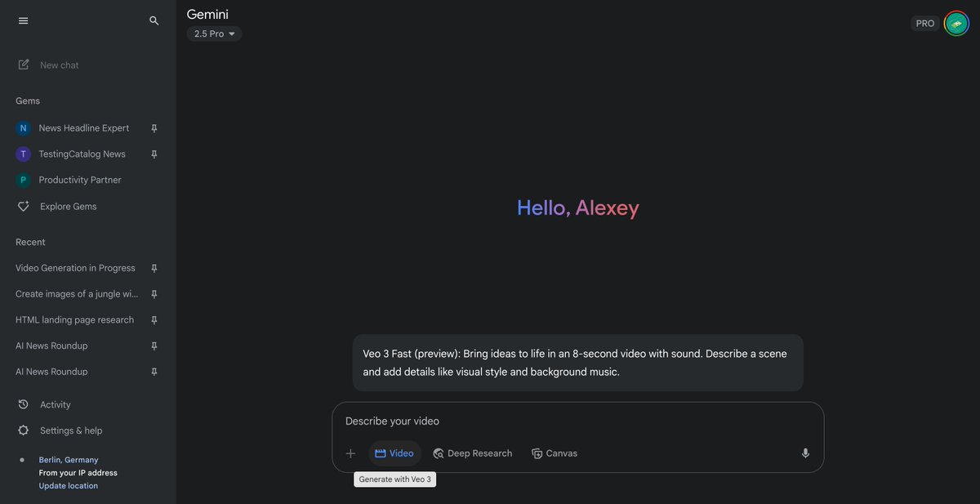
Task: Unpin Video Generation in Progress chat
Action: point(154,268)
